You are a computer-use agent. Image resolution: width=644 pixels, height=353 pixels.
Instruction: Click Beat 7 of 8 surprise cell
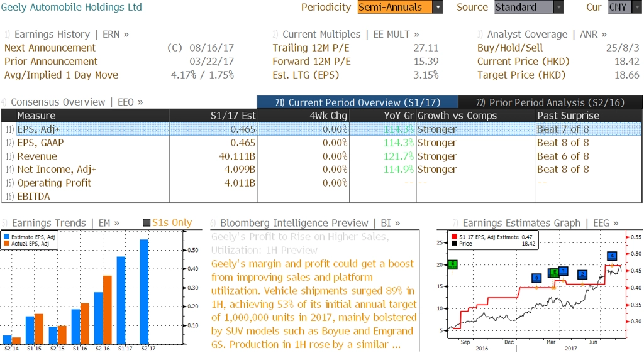pyautogui.click(x=563, y=129)
